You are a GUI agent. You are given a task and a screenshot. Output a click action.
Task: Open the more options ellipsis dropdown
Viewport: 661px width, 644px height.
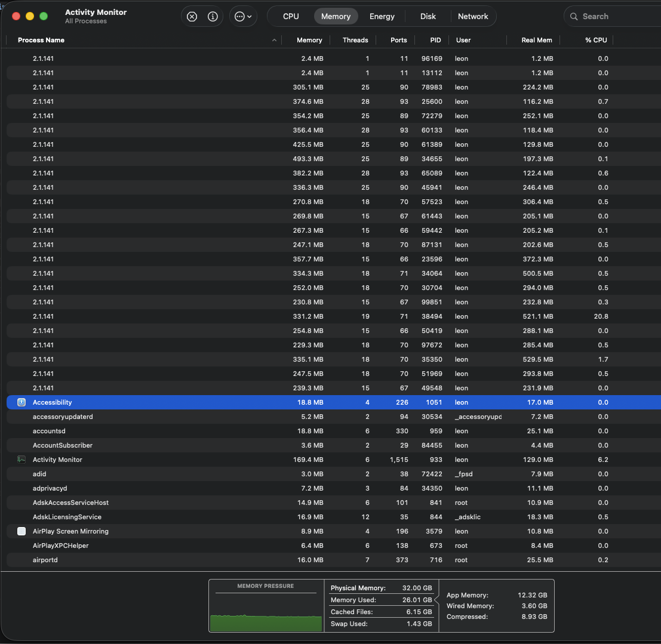tap(243, 17)
